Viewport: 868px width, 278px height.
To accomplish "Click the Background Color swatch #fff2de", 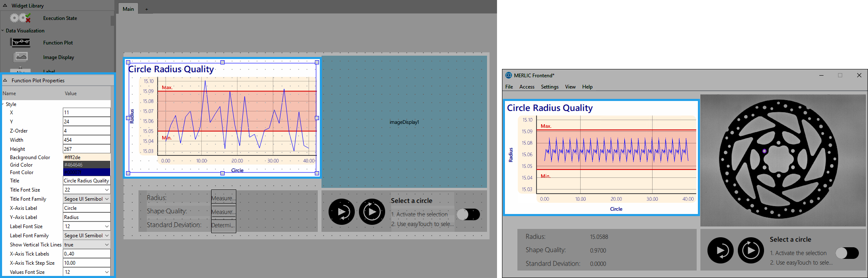I will (87, 157).
